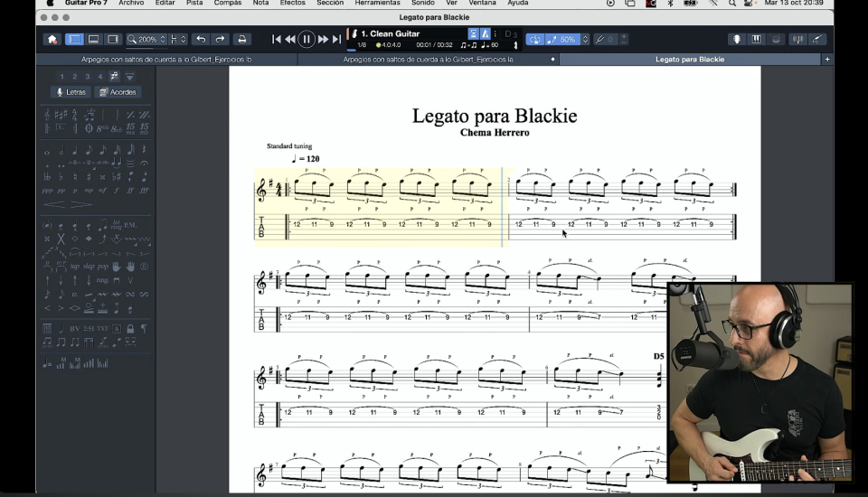The image size is (868, 497).
Task: Open the Herramientas menu
Action: (378, 3)
